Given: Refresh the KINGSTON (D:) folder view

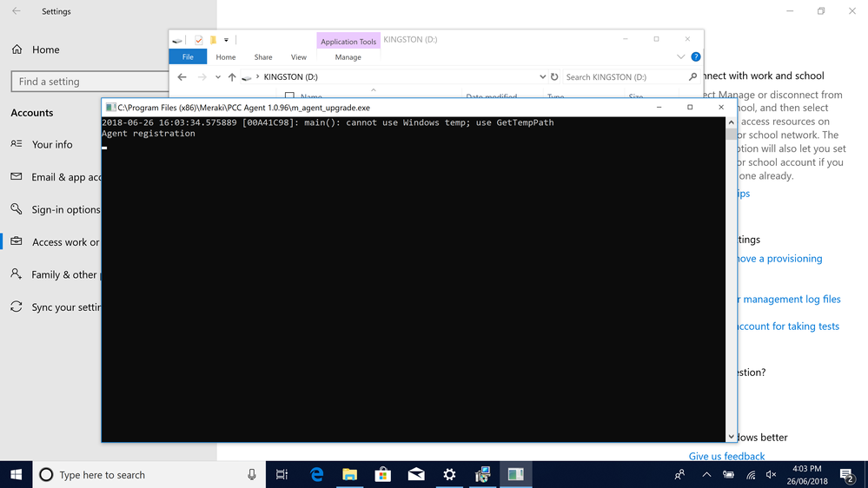Looking at the screenshot, I should pyautogui.click(x=554, y=77).
